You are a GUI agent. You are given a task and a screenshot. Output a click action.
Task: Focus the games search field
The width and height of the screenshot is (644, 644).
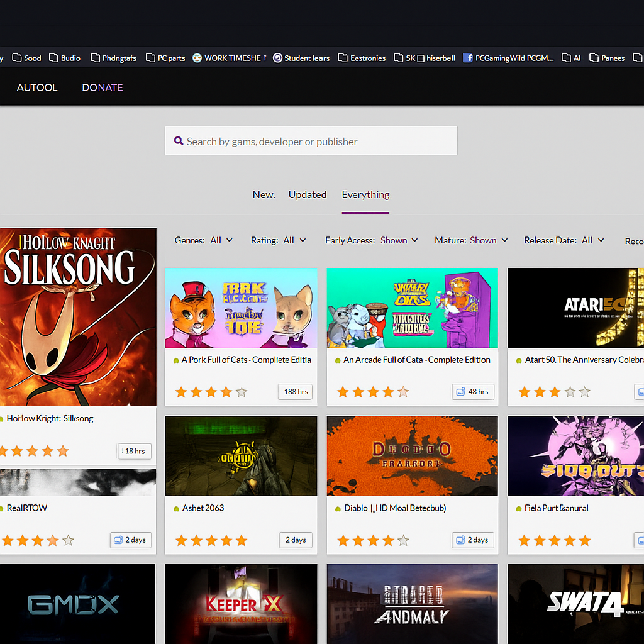click(x=311, y=141)
